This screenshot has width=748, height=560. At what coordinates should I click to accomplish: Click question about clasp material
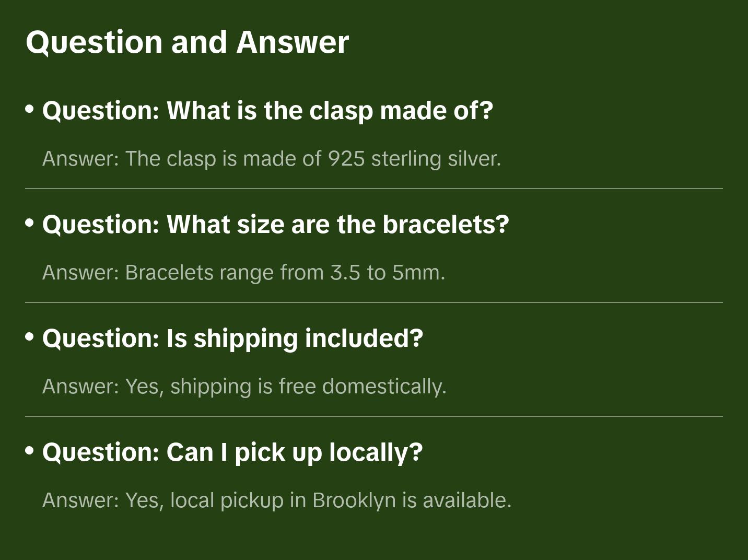(267, 110)
